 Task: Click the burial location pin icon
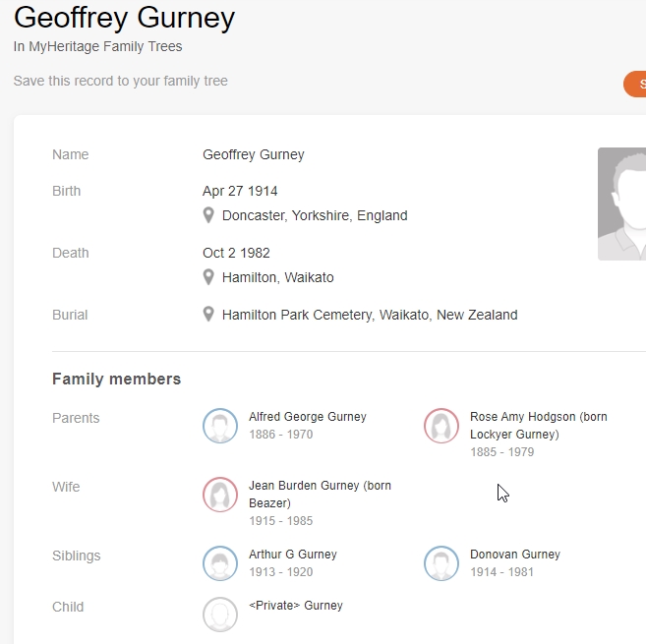[208, 315]
